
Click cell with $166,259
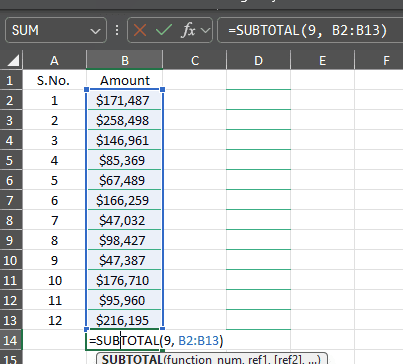click(x=125, y=200)
